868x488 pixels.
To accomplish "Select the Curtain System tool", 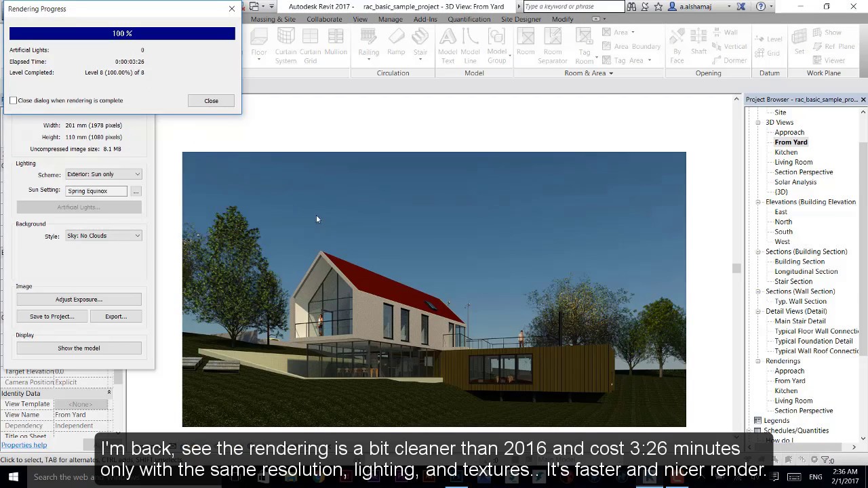I will [285, 46].
